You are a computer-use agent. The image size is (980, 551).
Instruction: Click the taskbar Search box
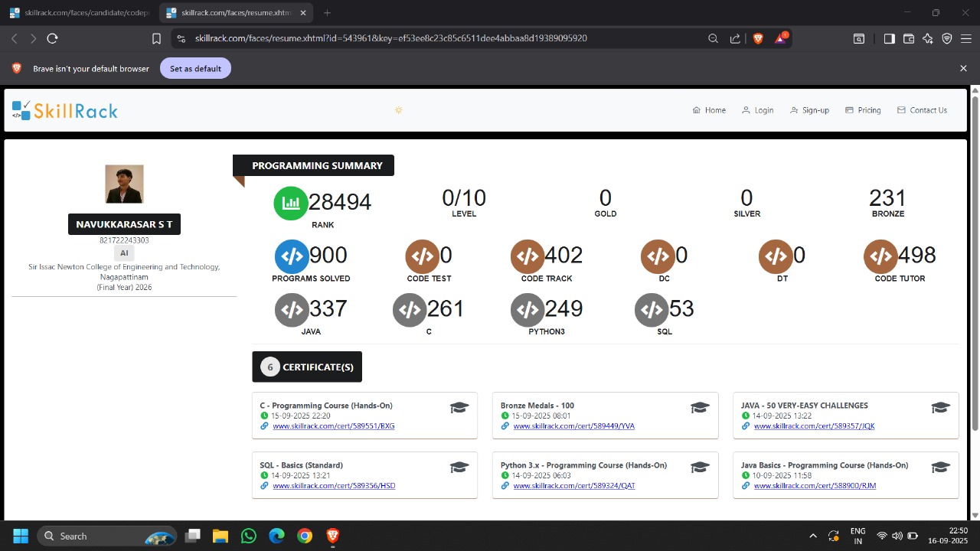coord(107,536)
